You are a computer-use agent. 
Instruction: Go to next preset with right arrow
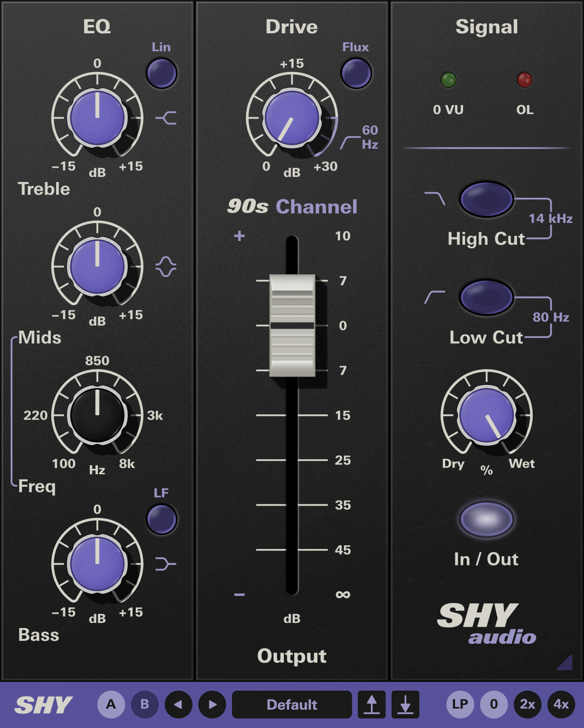point(212,705)
